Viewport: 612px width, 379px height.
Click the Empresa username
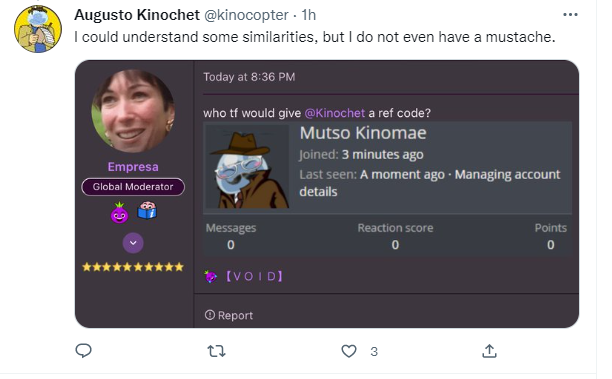coord(133,167)
